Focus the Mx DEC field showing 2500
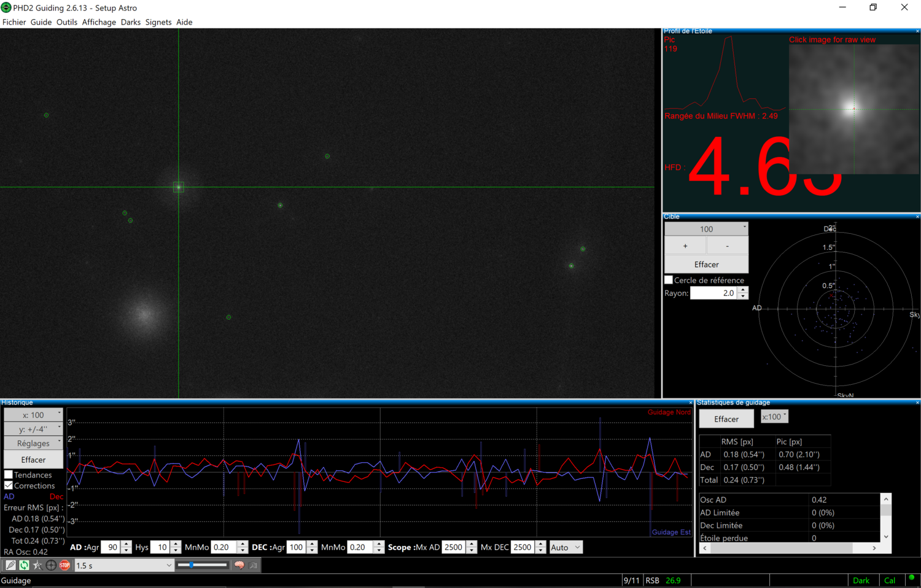The height and width of the screenshot is (588, 921). pos(523,547)
